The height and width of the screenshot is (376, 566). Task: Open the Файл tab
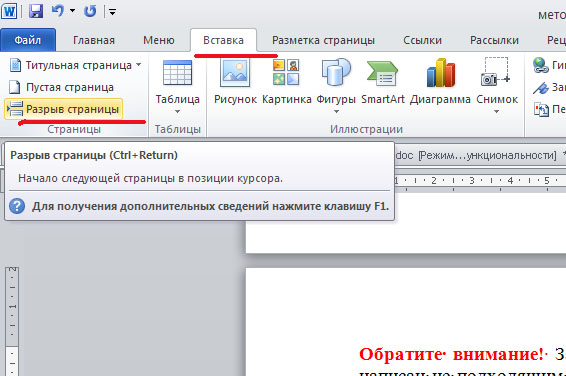[x=28, y=40]
